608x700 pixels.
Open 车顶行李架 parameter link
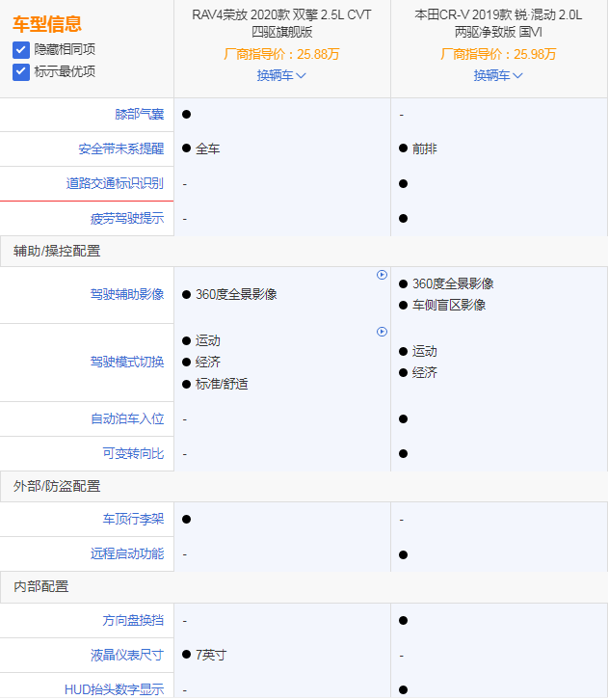point(134,519)
